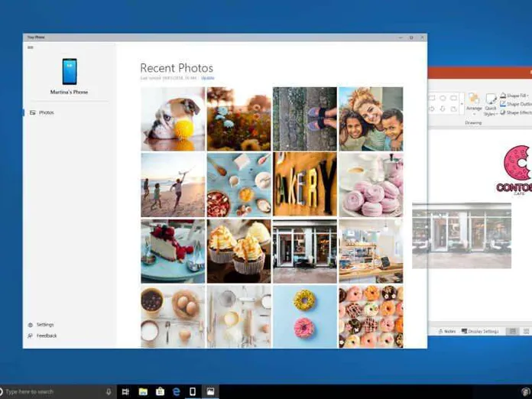
Task: Click the Martina's Phone device icon
Action: tap(70, 72)
